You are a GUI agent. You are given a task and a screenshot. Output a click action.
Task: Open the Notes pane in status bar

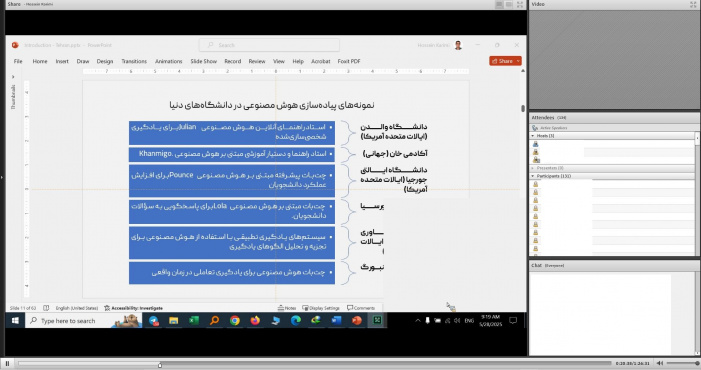[x=287, y=308]
